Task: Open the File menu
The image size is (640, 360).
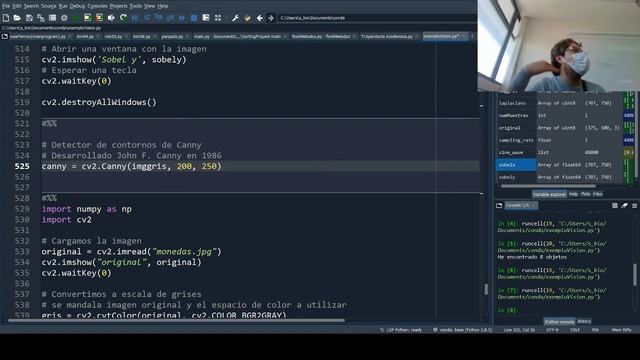Action: [6, 6]
